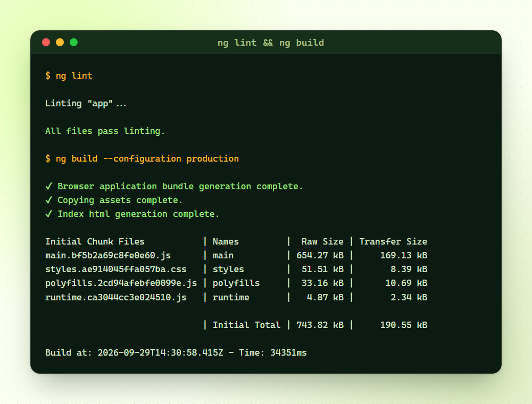Click the '$ ng lint' command line
The height and width of the screenshot is (404, 532).
69,75
